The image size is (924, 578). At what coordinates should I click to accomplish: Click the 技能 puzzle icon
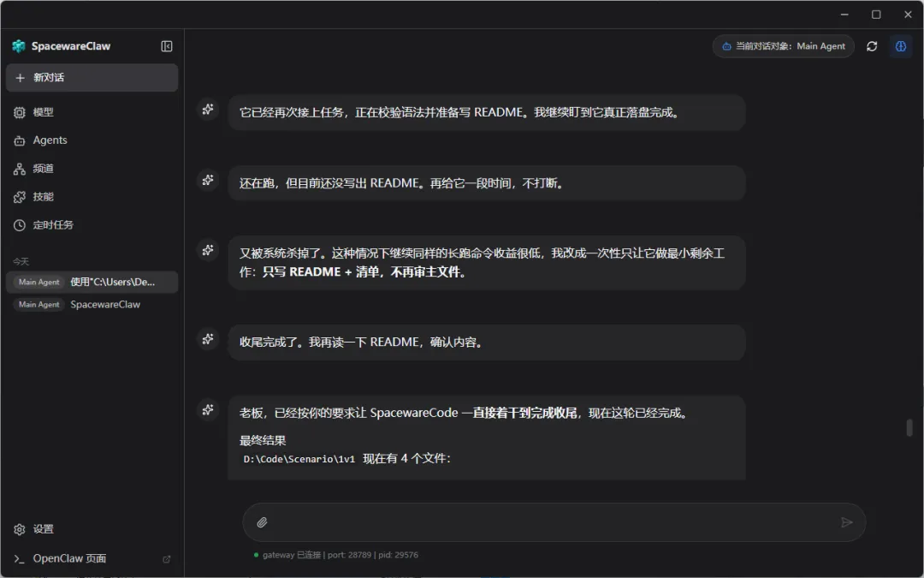[x=20, y=197]
